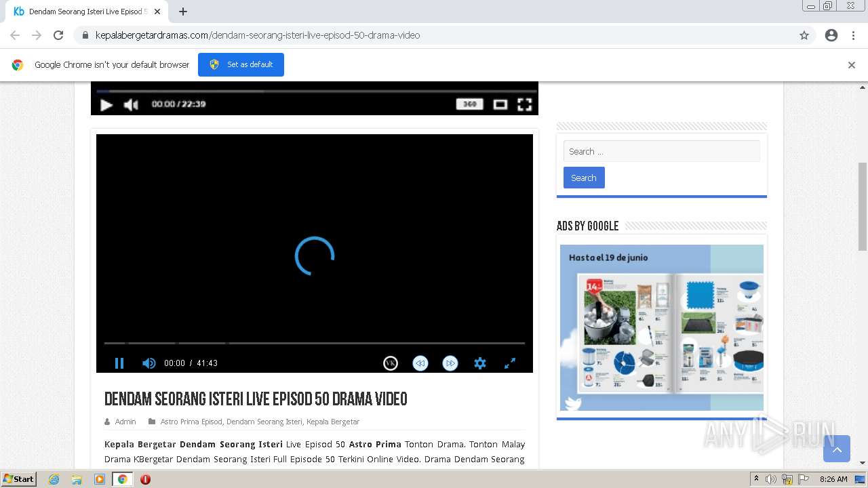Bookmark this page with the star icon

tap(804, 35)
